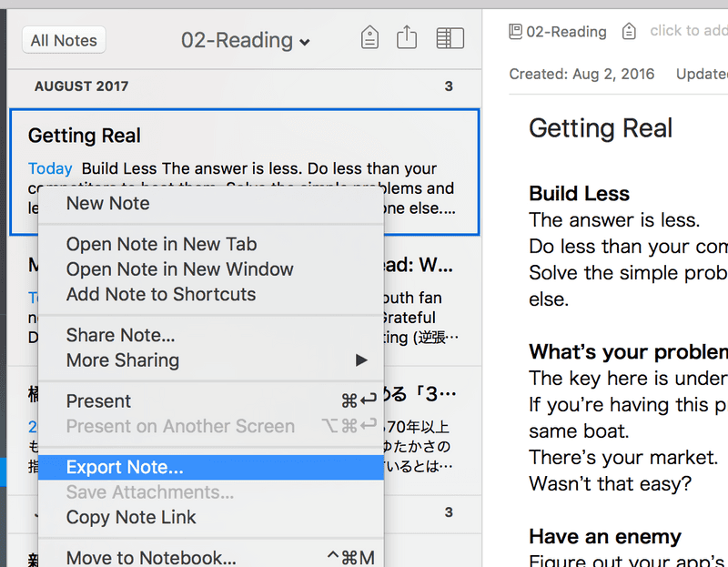The height and width of the screenshot is (567, 728).
Task: Click the Today link in the note snippet
Action: (x=50, y=168)
